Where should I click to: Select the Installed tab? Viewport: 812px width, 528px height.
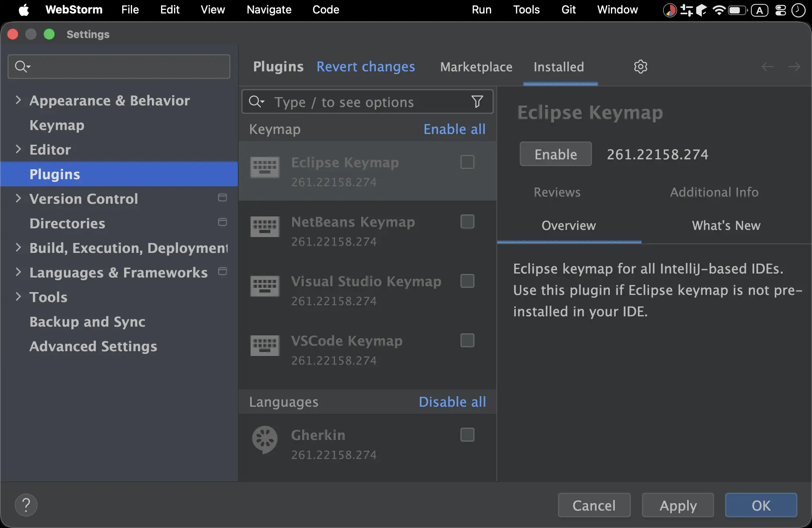pyautogui.click(x=559, y=67)
